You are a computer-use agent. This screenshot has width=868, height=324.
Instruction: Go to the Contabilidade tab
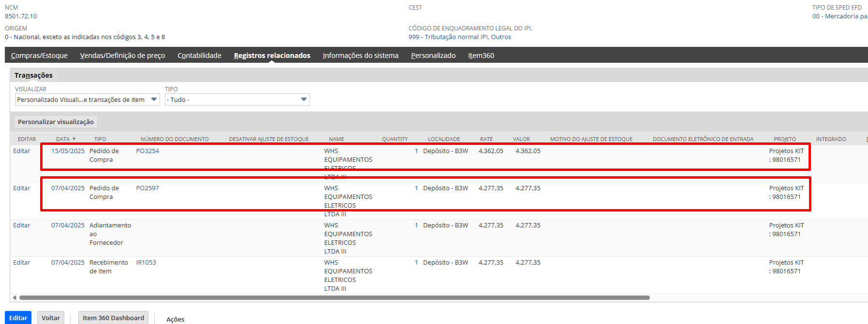click(x=199, y=56)
